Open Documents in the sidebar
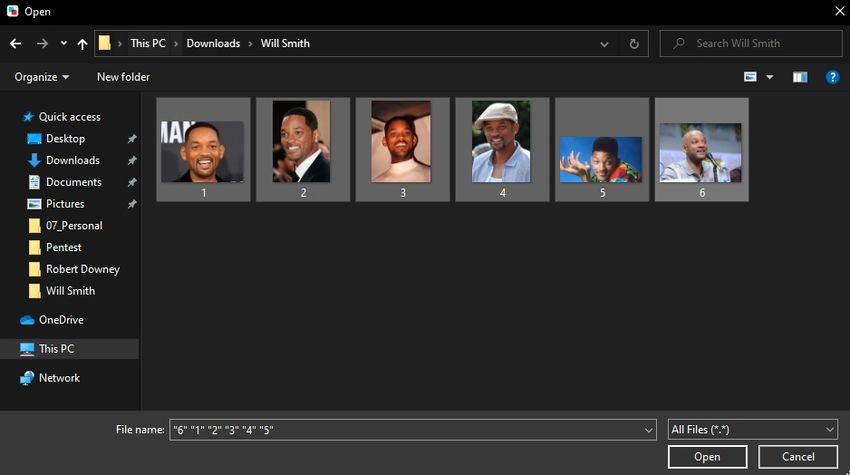 (x=73, y=182)
